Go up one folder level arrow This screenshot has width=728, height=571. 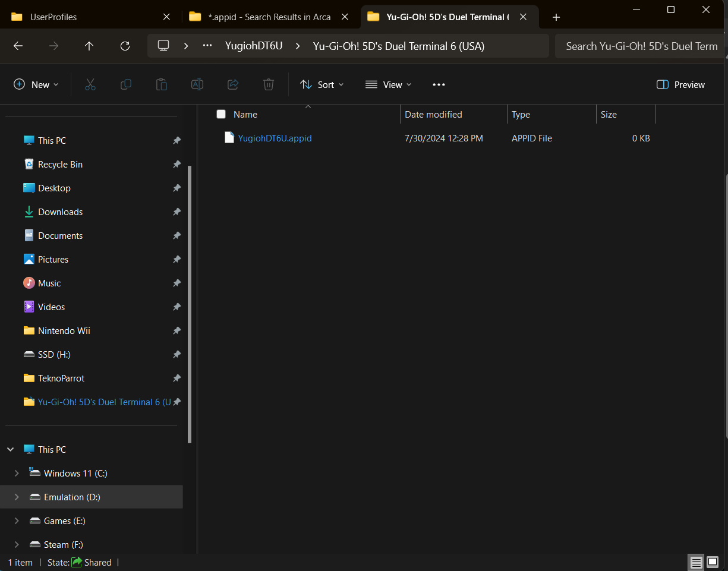coord(89,46)
